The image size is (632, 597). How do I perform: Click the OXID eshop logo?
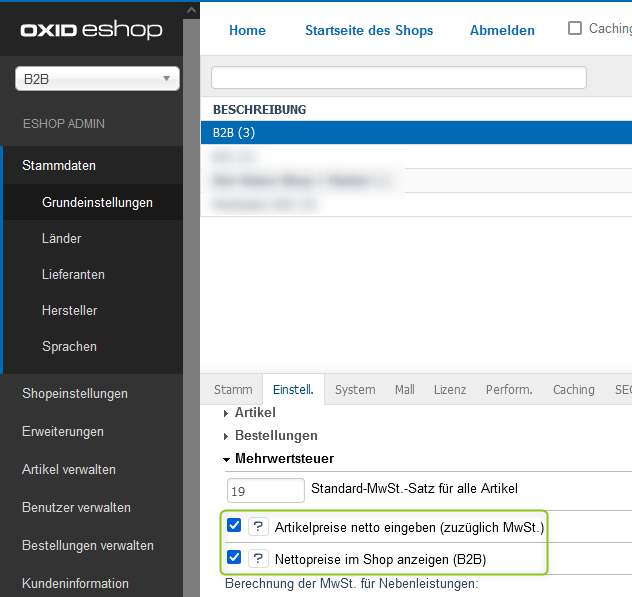tap(91, 30)
